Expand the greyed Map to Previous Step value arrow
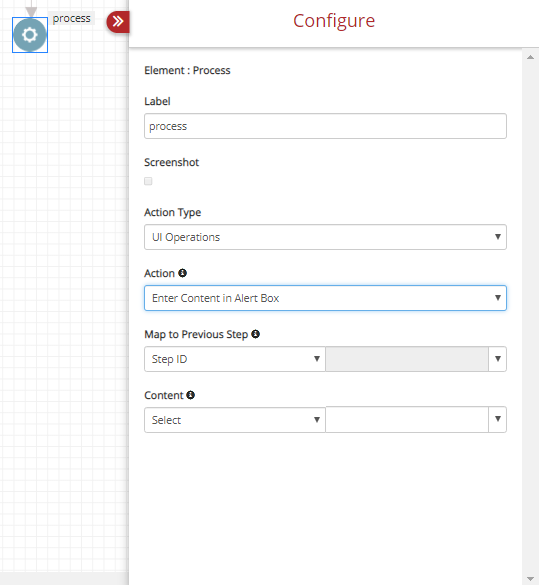 (x=498, y=359)
